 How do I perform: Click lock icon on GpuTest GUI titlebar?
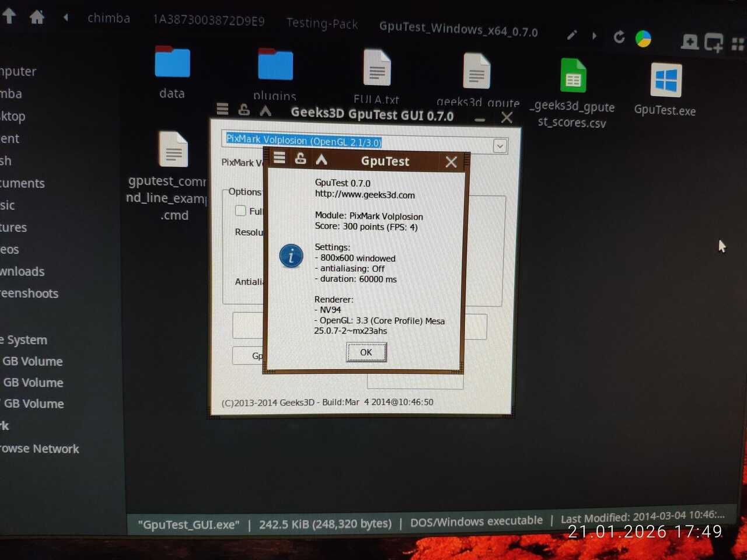tap(244, 109)
